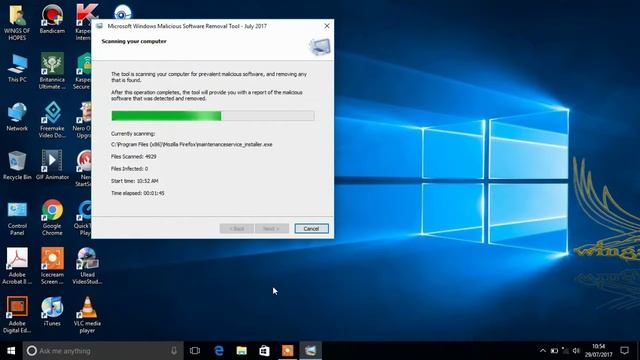Click the "Files Scanned: 4929" text
The image size is (640, 360).
pyautogui.click(x=133, y=157)
